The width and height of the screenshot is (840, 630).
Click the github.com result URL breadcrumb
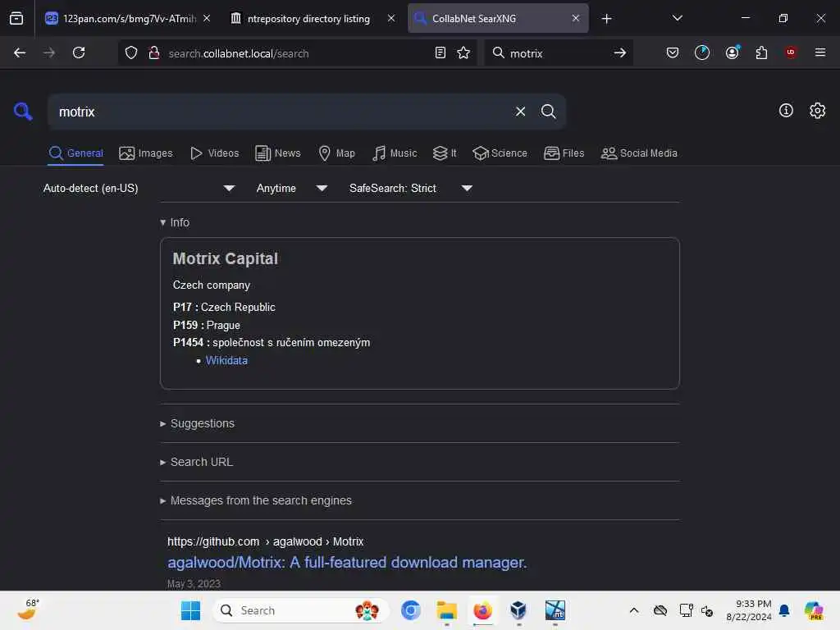click(265, 541)
